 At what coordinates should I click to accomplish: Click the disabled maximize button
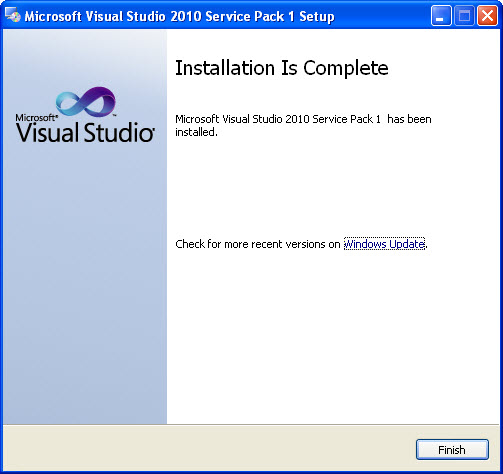point(464,16)
